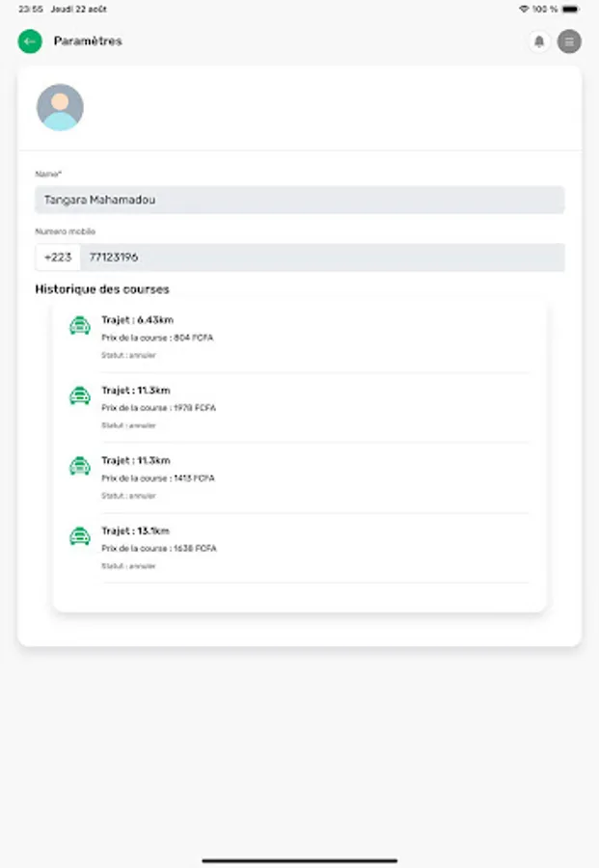The height and width of the screenshot is (868, 599).
Task: Tap the green back arrow
Action: [x=28, y=41]
